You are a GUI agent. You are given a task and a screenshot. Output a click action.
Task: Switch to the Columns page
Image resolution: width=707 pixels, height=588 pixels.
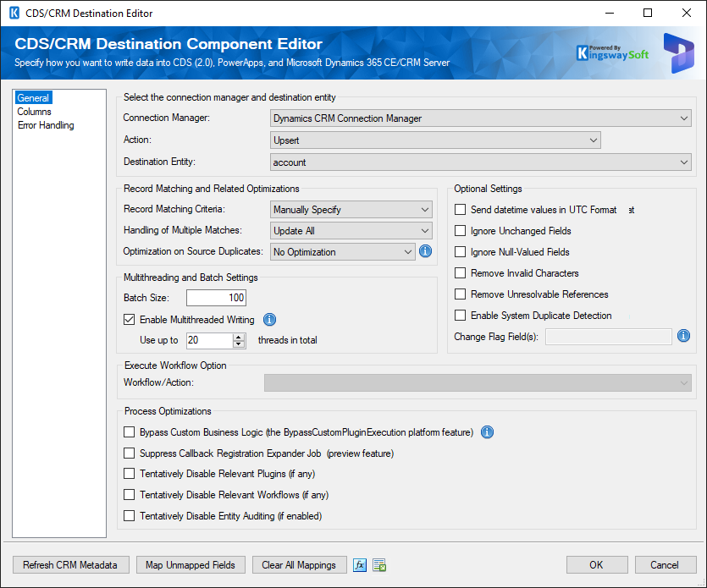(x=34, y=112)
